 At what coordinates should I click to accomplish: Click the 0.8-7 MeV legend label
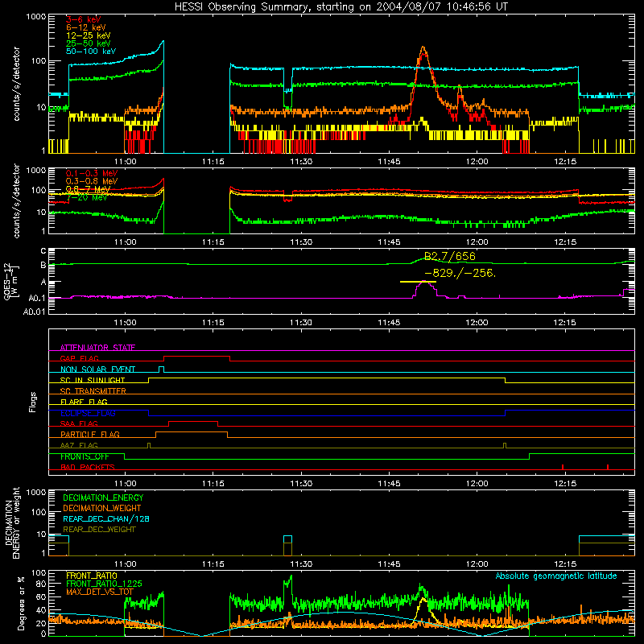point(89,189)
